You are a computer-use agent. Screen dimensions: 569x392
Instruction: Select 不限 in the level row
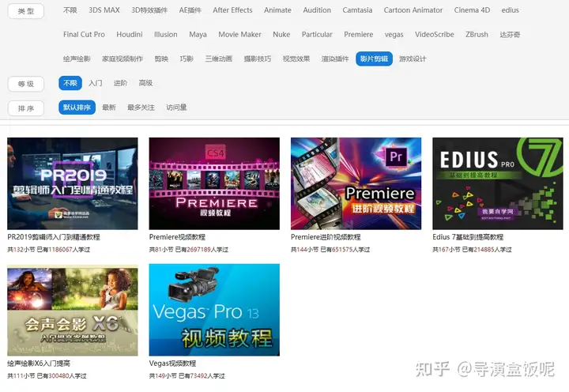point(70,83)
